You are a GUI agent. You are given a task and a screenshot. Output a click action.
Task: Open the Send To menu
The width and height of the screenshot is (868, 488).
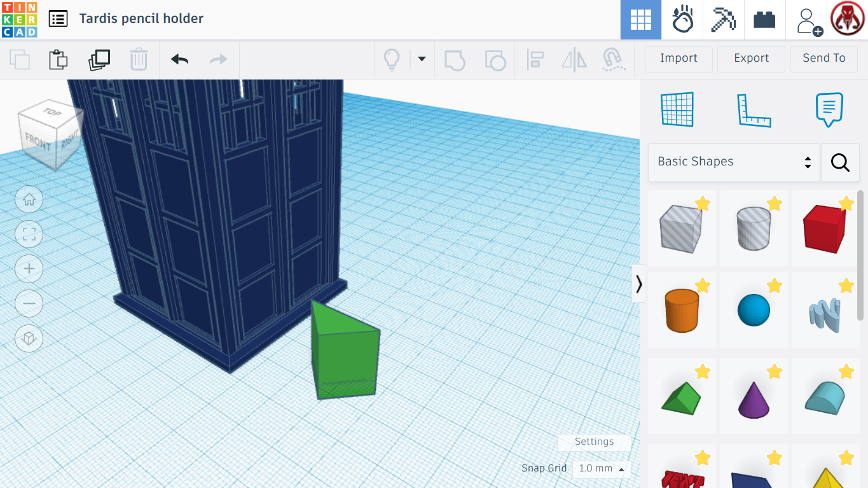(824, 59)
